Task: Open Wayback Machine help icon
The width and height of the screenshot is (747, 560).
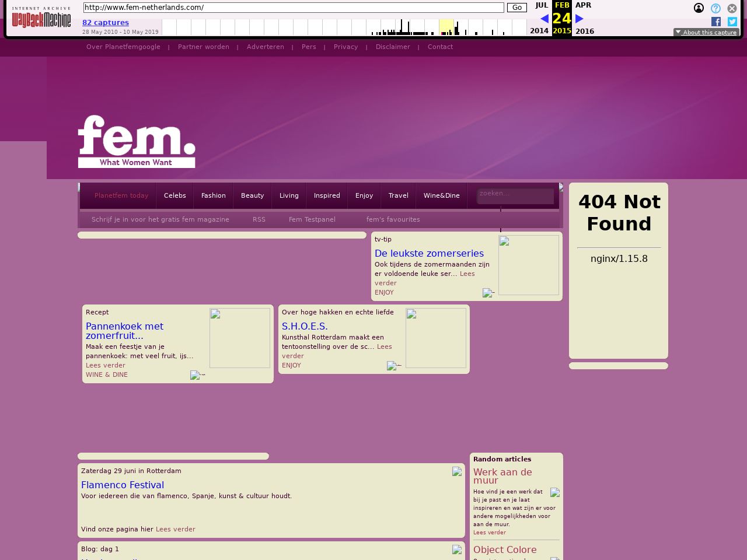Action: [x=715, y=8]
